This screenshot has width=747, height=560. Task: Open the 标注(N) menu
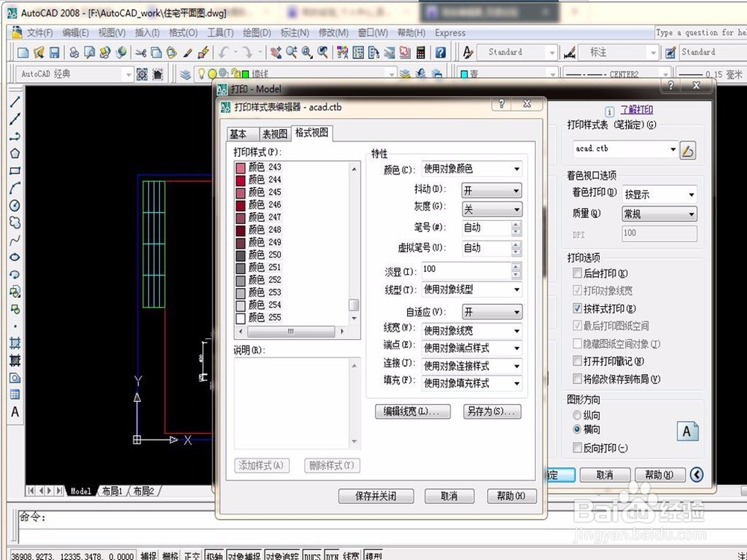click(x=294, y=33)
